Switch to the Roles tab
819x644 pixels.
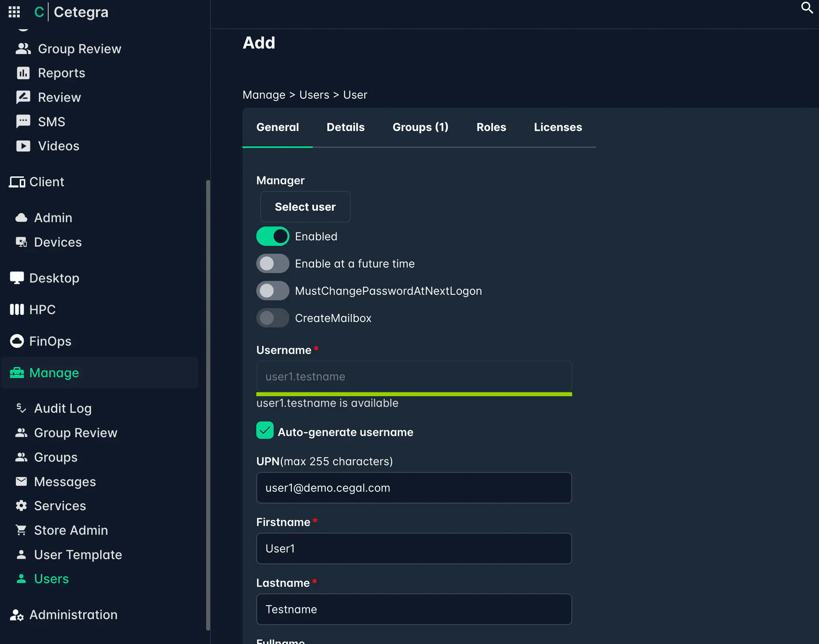click(491, 127)
